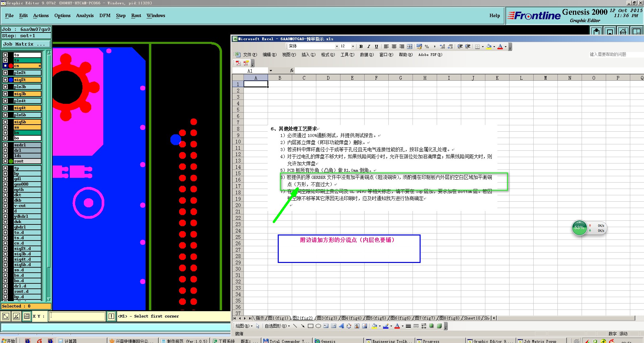Click the Decrease Indent icon
The image size is (644, 343).
point(460,47)
